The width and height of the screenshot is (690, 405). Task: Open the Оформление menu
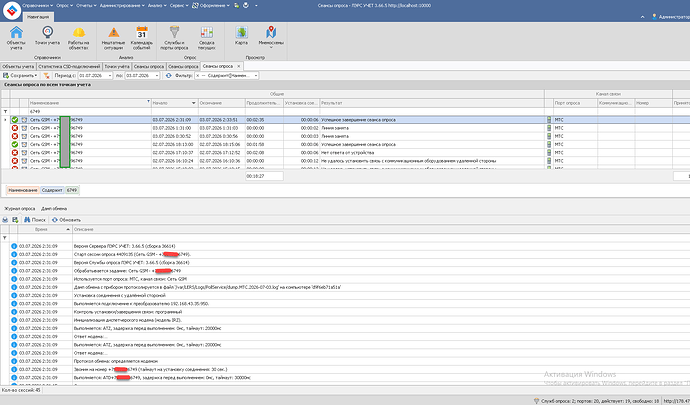pos(211,5)
